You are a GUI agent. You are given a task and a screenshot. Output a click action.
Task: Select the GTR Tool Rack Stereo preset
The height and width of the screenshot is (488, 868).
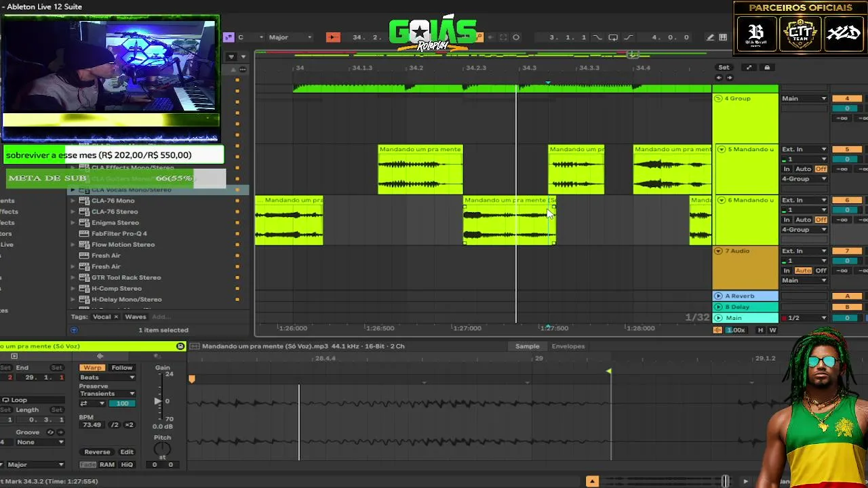pyautogui.click(x=126, y=277)
